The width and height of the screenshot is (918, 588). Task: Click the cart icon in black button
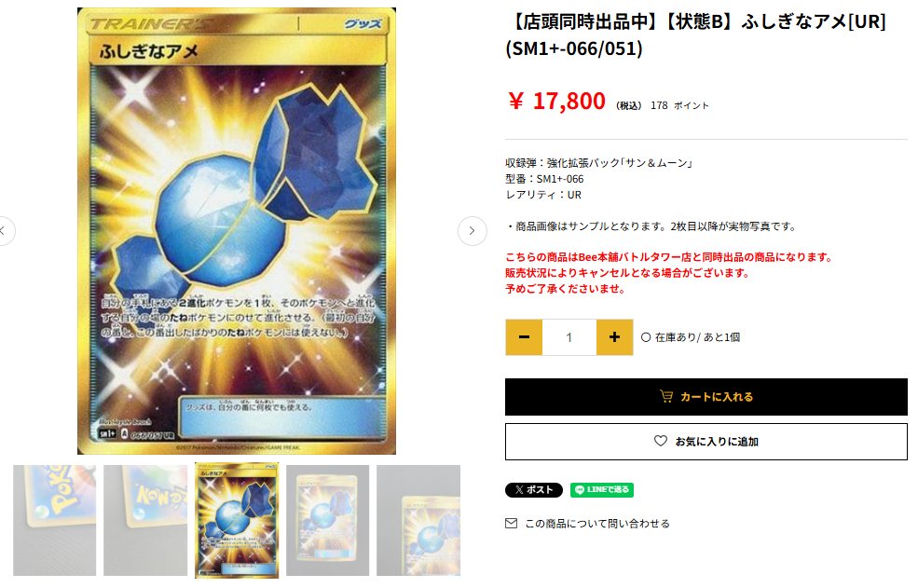tap(666, 396)
